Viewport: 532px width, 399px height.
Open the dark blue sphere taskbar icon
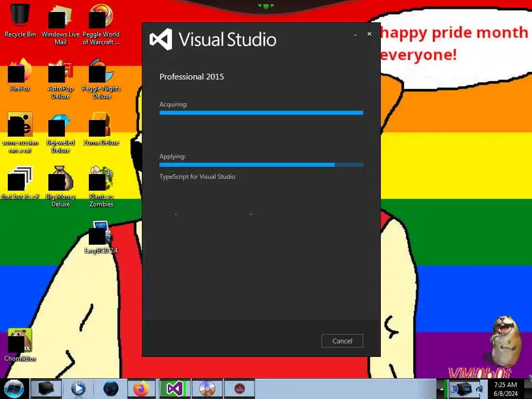tap(110, 389)
